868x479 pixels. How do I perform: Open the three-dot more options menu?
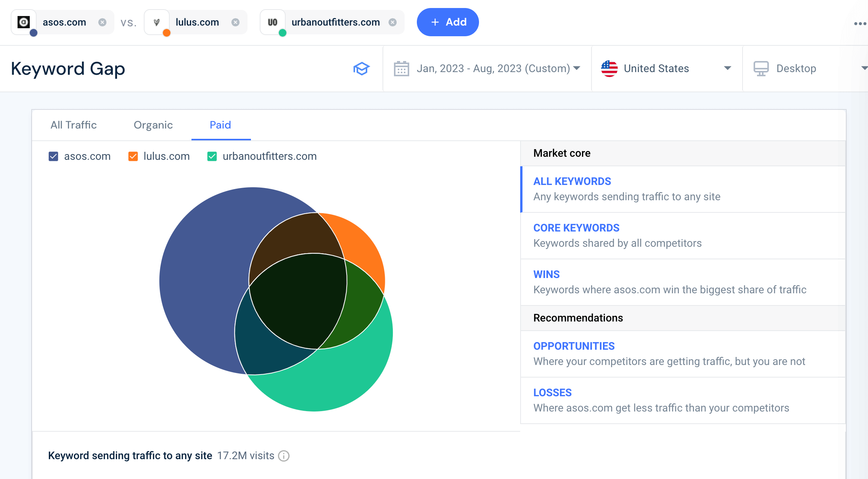(860, 23)
